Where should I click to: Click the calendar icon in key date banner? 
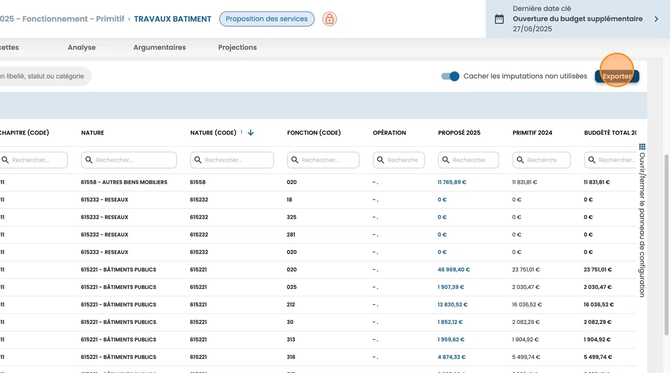click(499, 19)
